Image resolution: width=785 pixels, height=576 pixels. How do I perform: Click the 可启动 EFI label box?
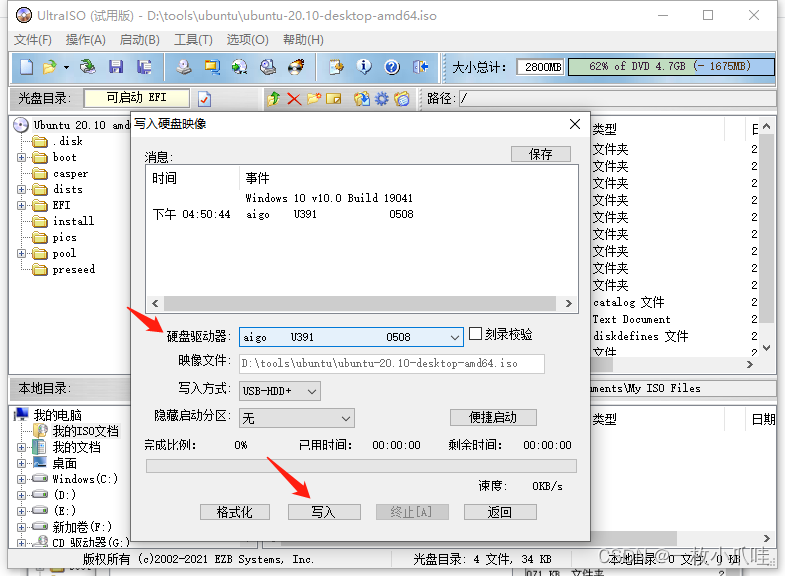[137, 98]
